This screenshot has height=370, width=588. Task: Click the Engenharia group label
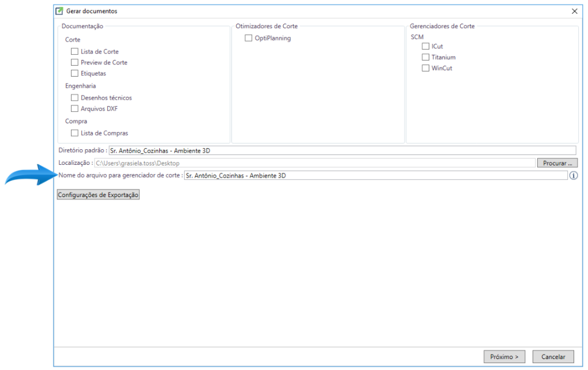coord(80,86)
